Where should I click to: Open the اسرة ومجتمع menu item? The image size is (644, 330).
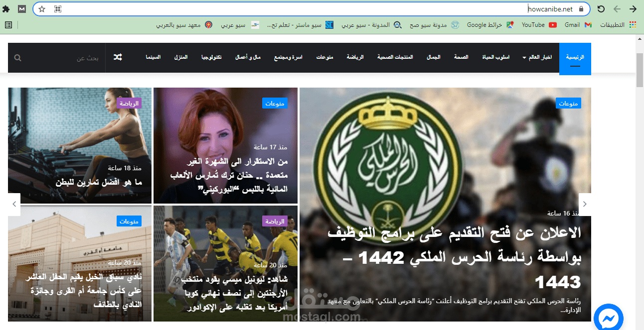[x=288, y=57]
